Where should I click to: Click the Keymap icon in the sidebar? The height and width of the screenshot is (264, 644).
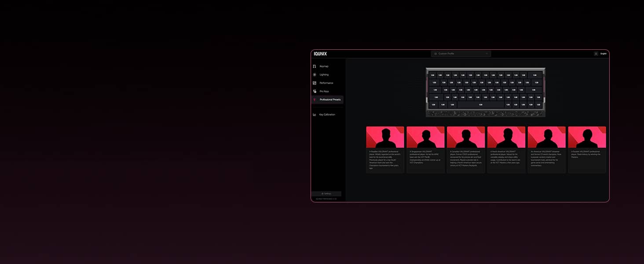[x=315, y=66]
